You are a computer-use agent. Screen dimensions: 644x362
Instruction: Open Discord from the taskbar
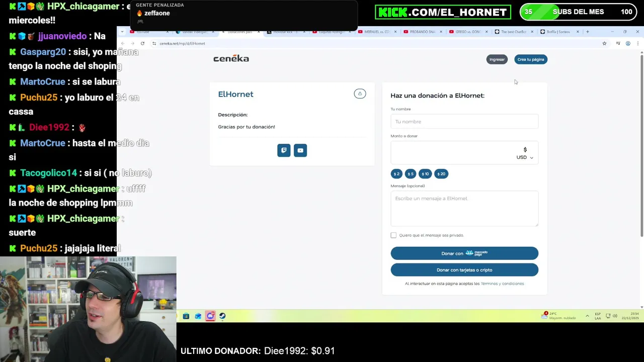pos(210,316)
